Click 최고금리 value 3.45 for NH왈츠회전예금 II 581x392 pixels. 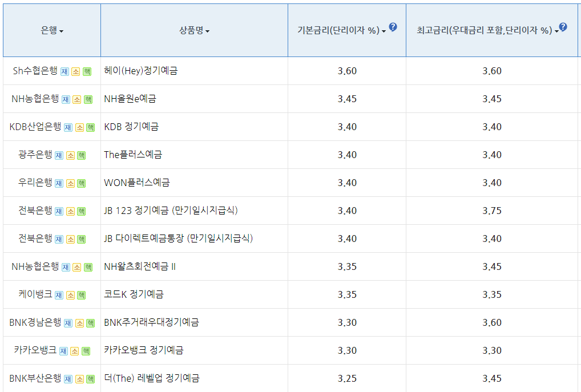click(x=492, y=267)
